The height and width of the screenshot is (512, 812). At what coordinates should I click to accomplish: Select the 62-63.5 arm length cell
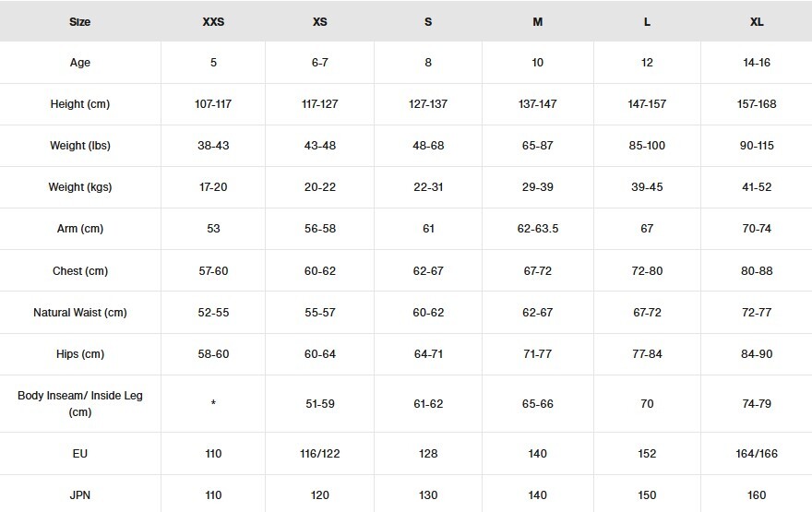click(x=538, y=229)
